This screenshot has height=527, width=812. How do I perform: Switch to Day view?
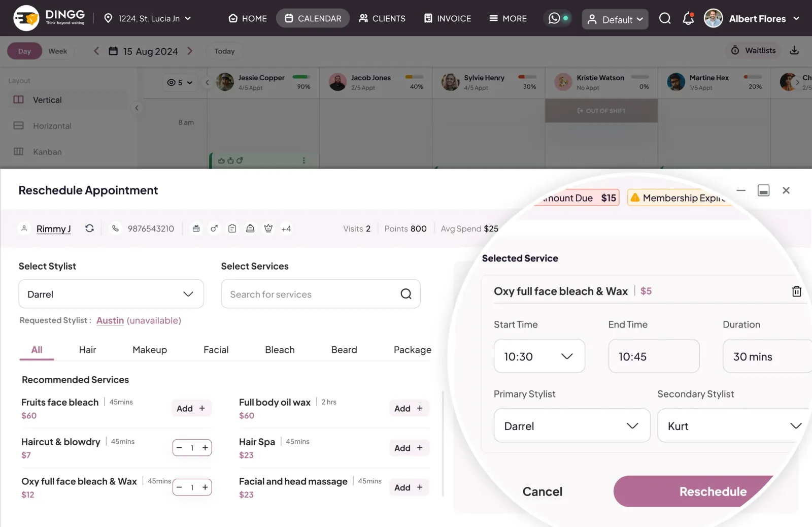coord(24,51)
